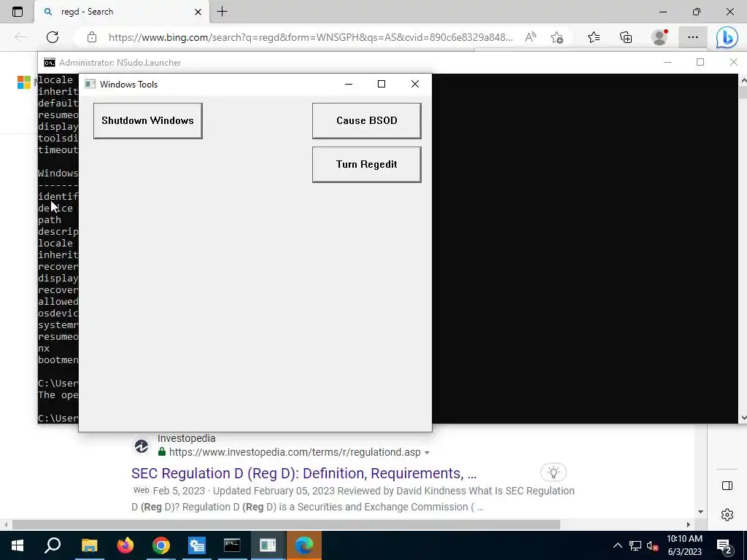Screen dimensions: 747x560
Task: Click the muted volume tray icon
Action: click(x=653, y=545)
